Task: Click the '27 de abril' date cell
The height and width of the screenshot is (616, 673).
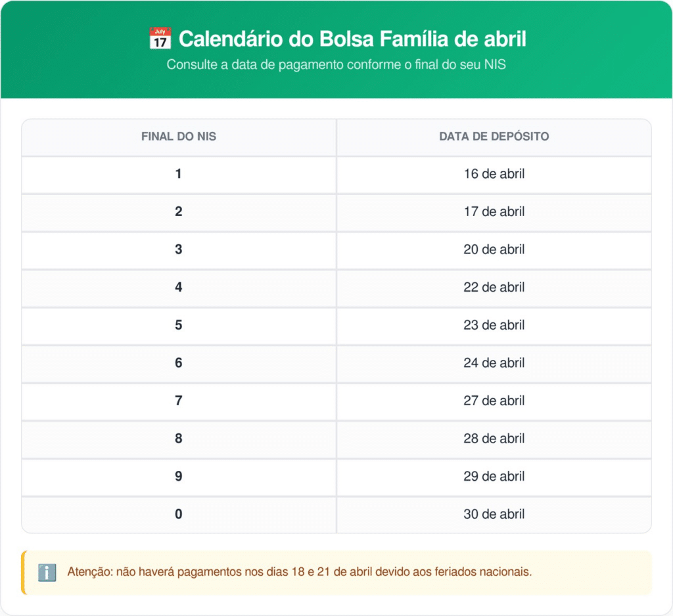Action: [494, 401]
